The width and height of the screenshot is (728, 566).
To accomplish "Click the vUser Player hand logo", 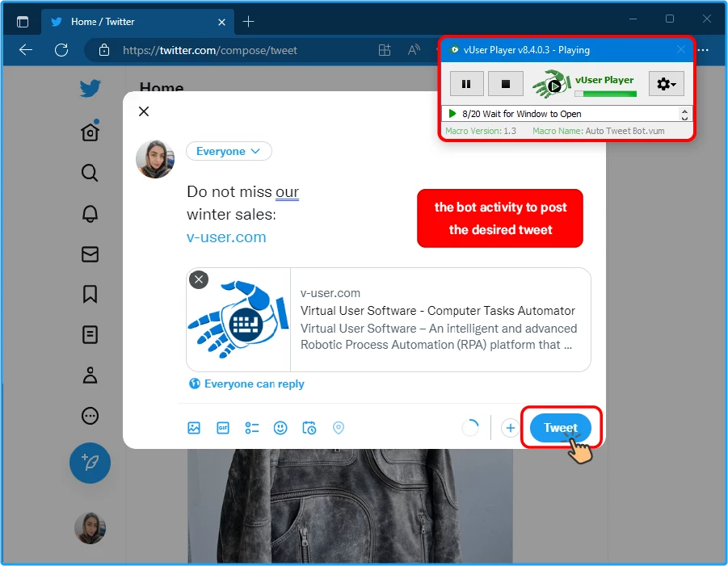I will coord(552,84).
